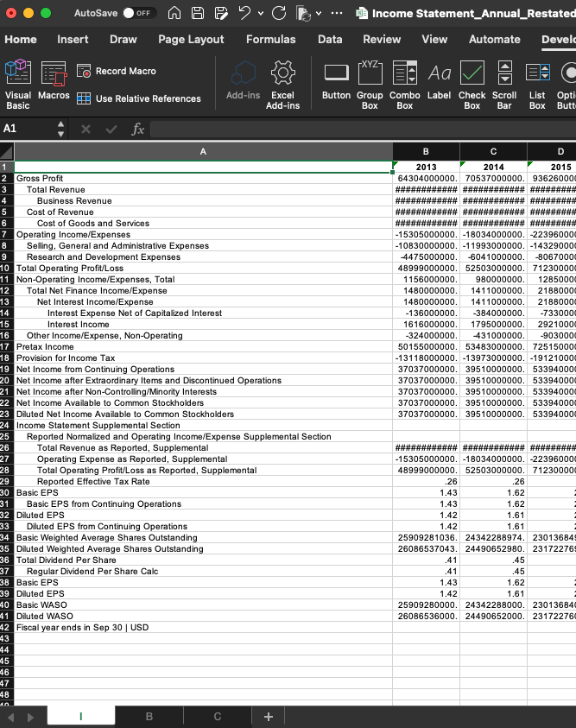Insert a Check Box control
The image size is (576, 728).
pyautogui.click(x=472, y=85)
